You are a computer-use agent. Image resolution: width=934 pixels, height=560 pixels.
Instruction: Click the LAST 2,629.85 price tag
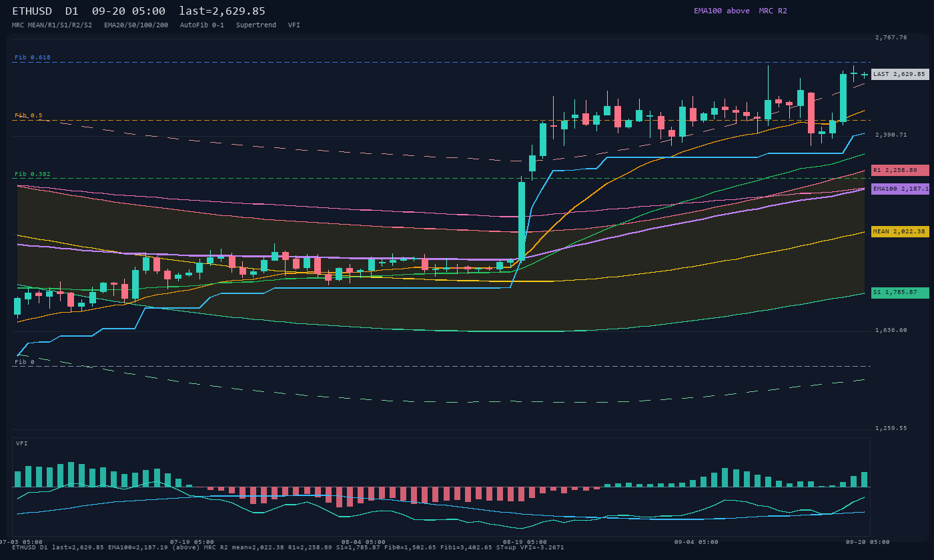click(900, 74)
